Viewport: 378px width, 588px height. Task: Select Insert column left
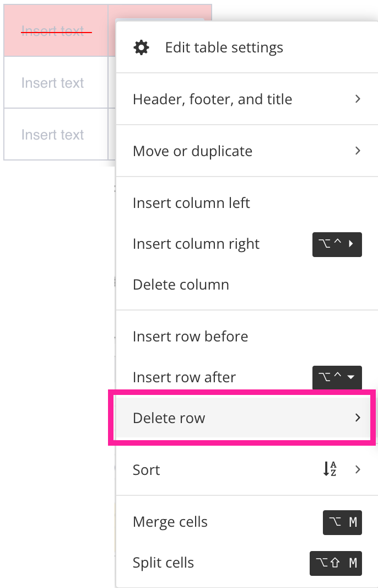coord(191,203)
